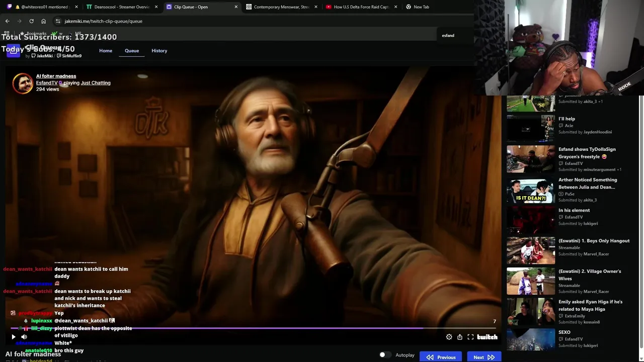The width and height of the screenshot is (644, 362).
Task: Open the apps grid icon in bookmarks bar
Action: click(x=7, y=33)
